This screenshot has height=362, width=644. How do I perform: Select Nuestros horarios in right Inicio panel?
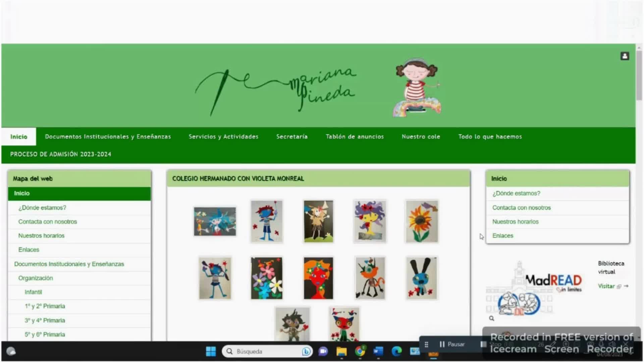point(515,222)
